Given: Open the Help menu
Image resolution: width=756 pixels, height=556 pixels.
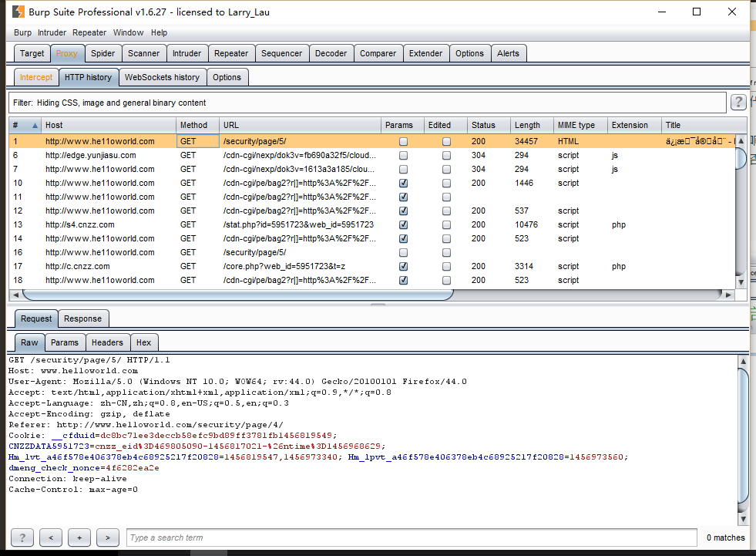Looking at the screenshot, I should tap(159, 32).
